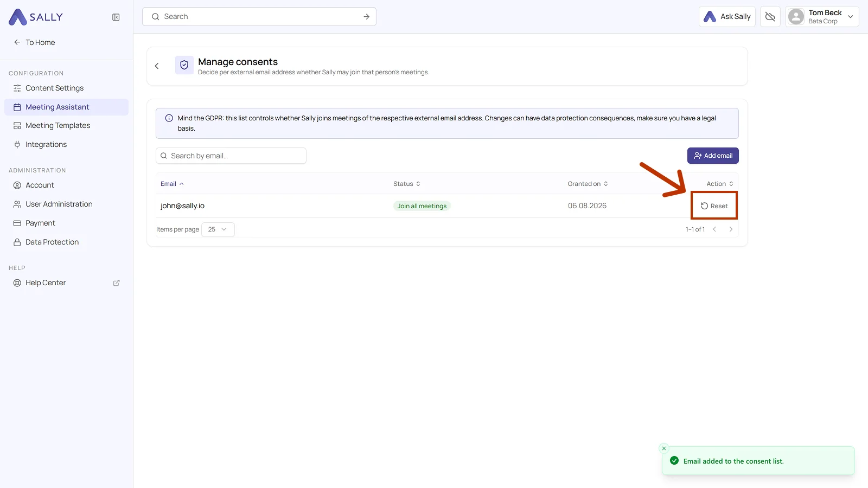Open User Administration

(x=66, y=204)
